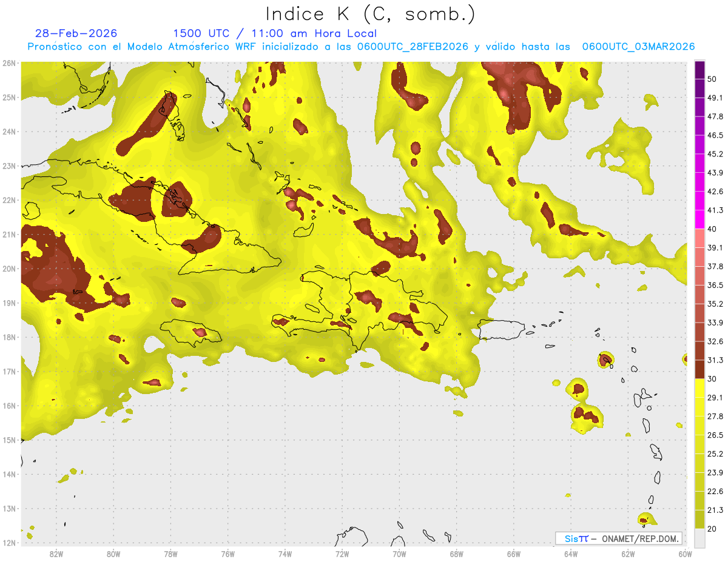The height and width of the screenshot is (562, 728).
Task: Click '1500 UTC / 11:00 am Hora Local'
Action: tap(275, 34)
